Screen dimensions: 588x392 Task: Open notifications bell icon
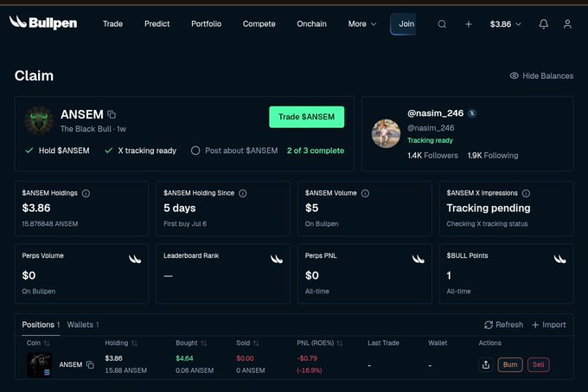(543, 24)
